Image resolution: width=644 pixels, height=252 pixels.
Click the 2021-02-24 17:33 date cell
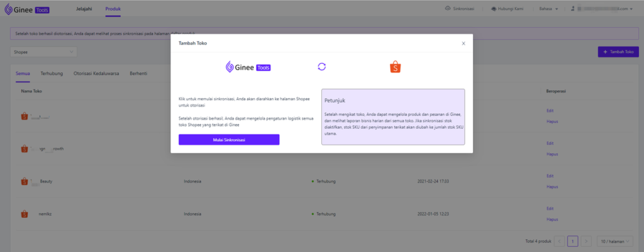(433, 181)
